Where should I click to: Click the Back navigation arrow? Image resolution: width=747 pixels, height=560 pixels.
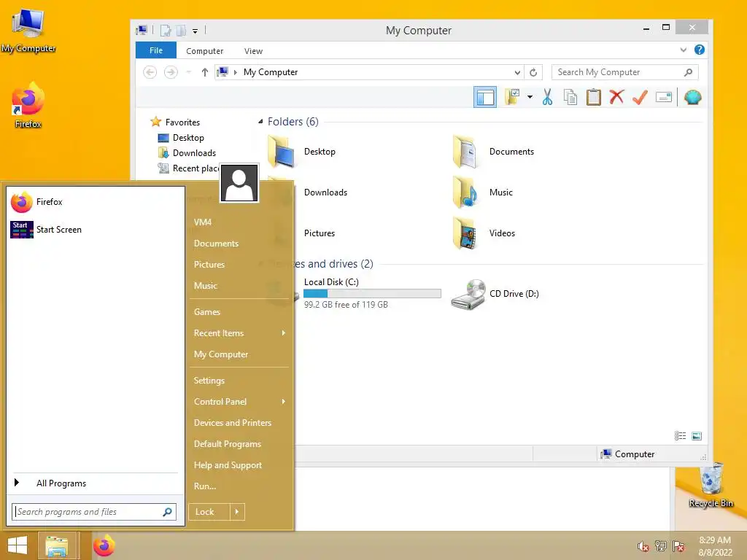pos(150,72)
